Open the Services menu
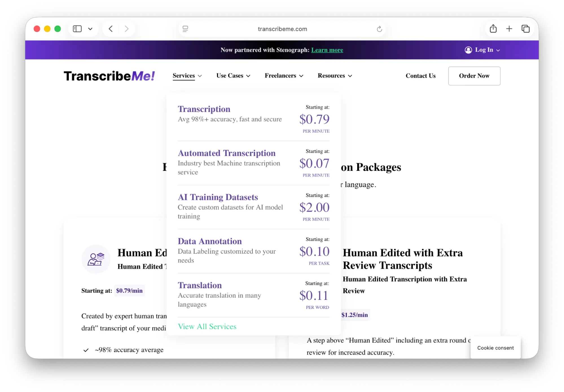Viewport: 564px width, 392px height. pyautogui.click(x=184, y=76)
